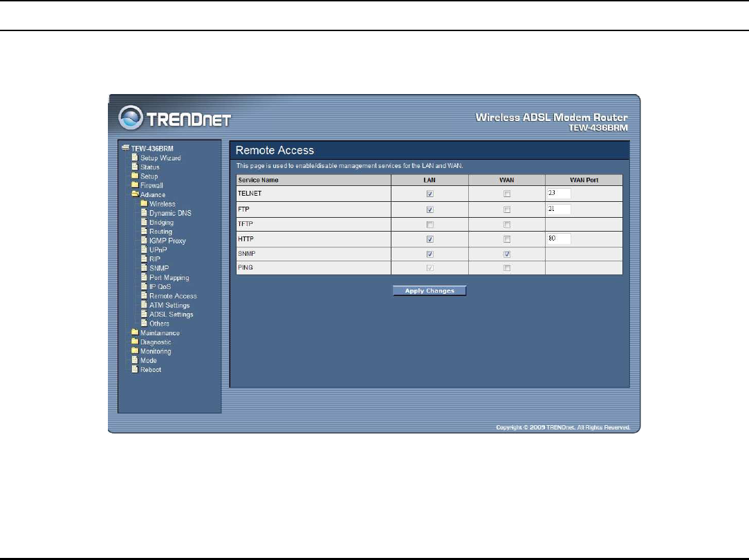
Task: Click the open Advance folder icon
Action: point(135,194)
